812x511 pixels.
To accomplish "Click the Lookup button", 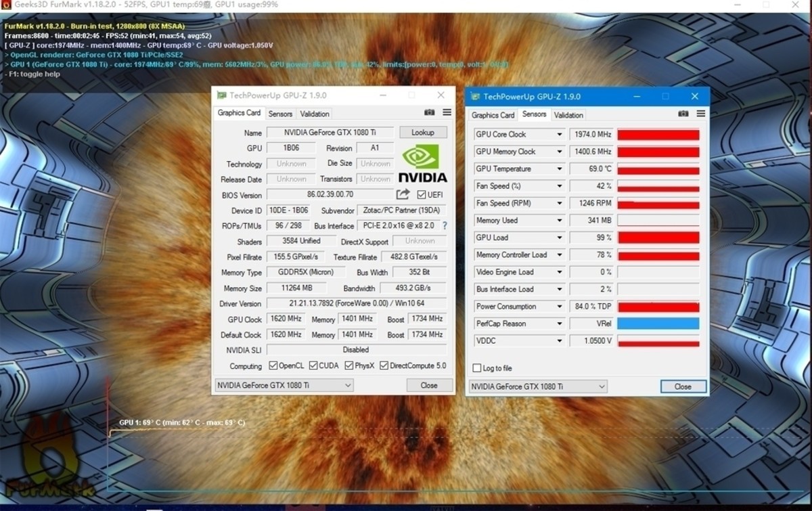I will (x=423, y=133).
